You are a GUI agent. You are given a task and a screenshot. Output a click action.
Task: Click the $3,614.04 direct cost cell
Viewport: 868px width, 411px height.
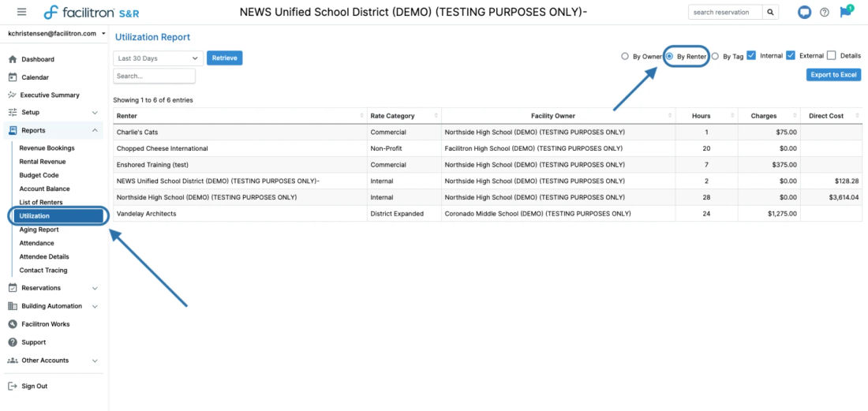tap(832, 197)
